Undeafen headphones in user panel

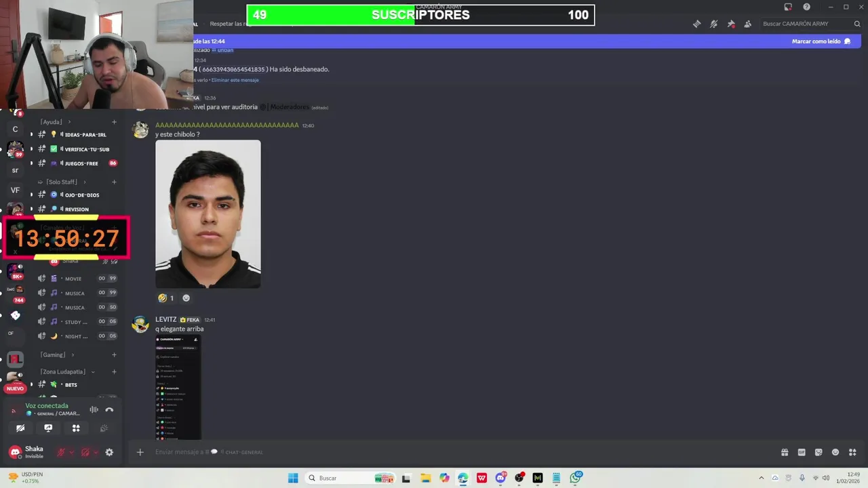(x=85, y=452)
